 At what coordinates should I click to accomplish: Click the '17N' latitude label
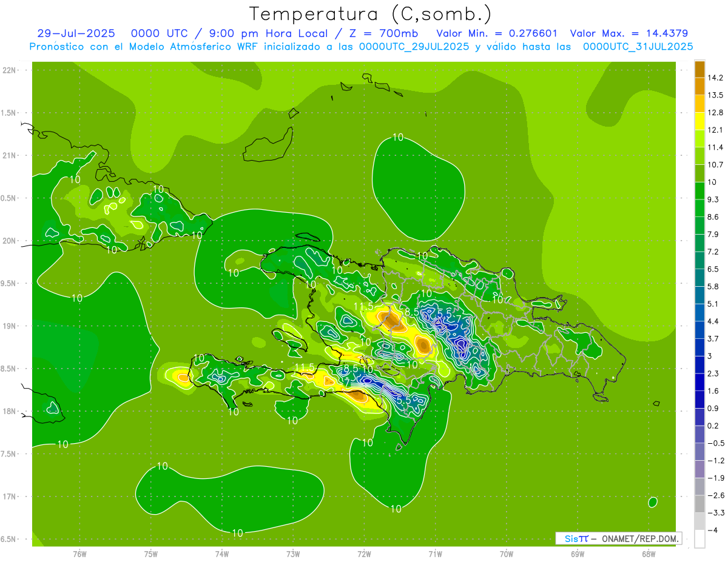9,497
